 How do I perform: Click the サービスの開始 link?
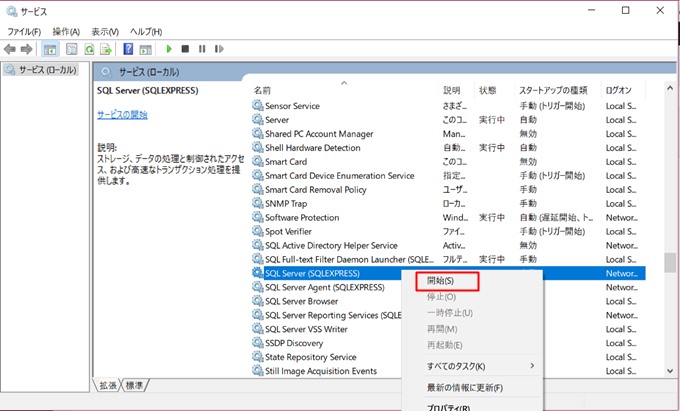(122, 115)
